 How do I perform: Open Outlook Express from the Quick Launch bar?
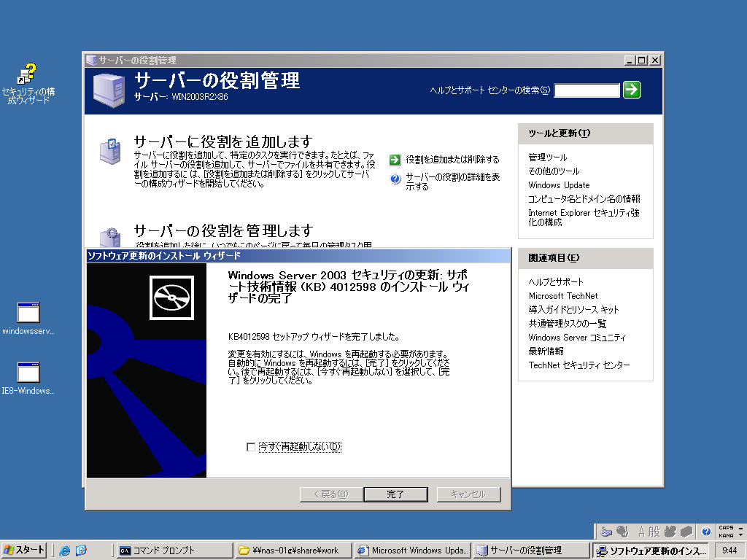[x=81, y=550]
